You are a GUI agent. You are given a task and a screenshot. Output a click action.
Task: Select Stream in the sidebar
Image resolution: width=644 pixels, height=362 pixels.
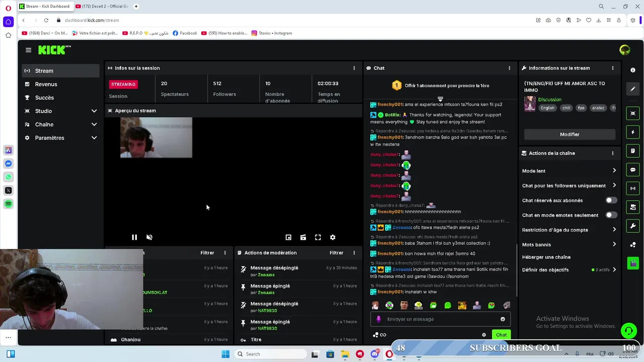coord(60,71)
